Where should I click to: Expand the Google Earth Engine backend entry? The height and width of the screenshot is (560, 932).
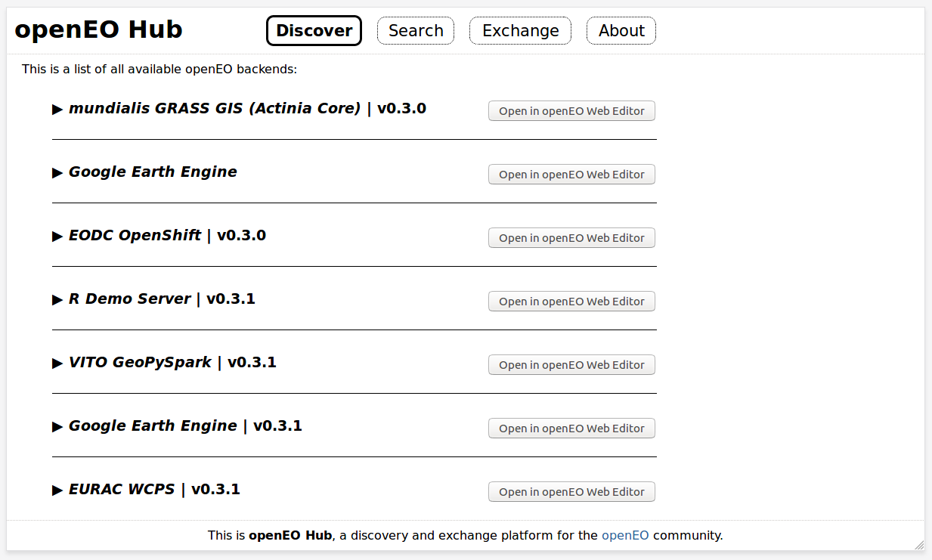[58, 172]
